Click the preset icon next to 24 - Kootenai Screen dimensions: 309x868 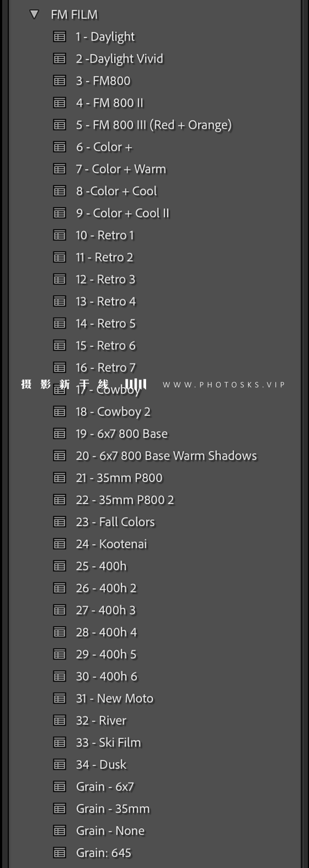pyautogui.click(x=60, y=544)
